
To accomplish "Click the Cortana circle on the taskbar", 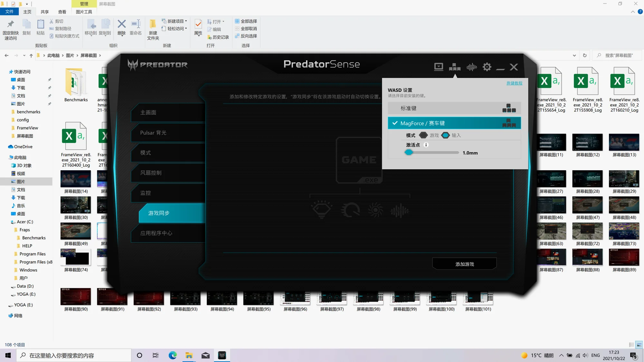I will [x=139, y=355].
